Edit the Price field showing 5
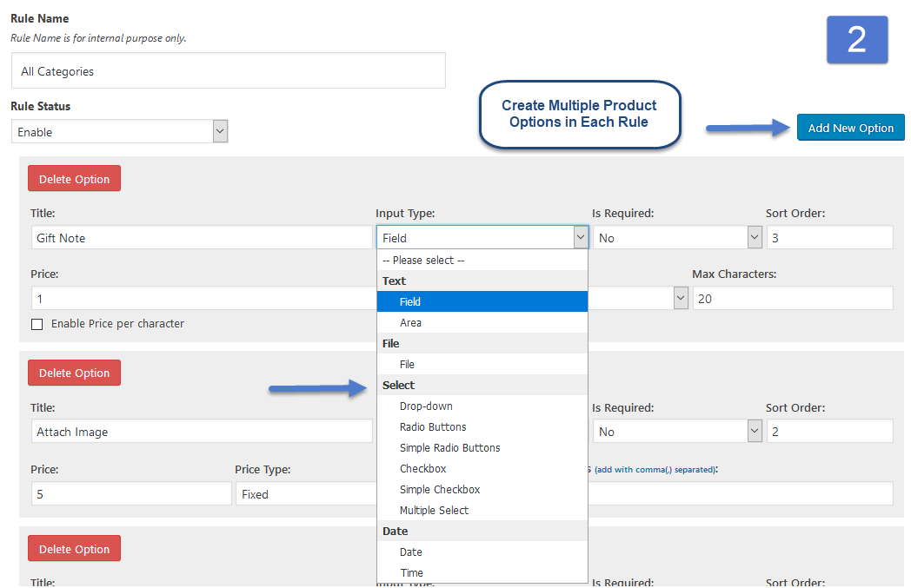This screenshot has height=588, width=911. click(x=130, y=492)
